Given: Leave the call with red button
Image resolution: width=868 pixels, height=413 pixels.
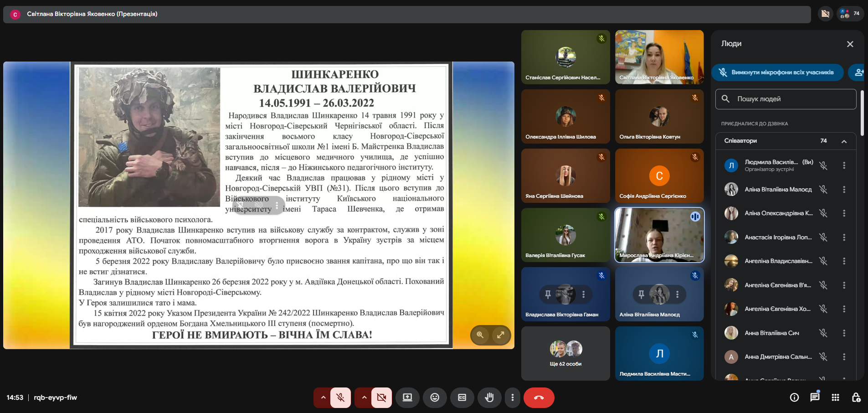Looking at the screenshot, I should (x=539, y=398).
